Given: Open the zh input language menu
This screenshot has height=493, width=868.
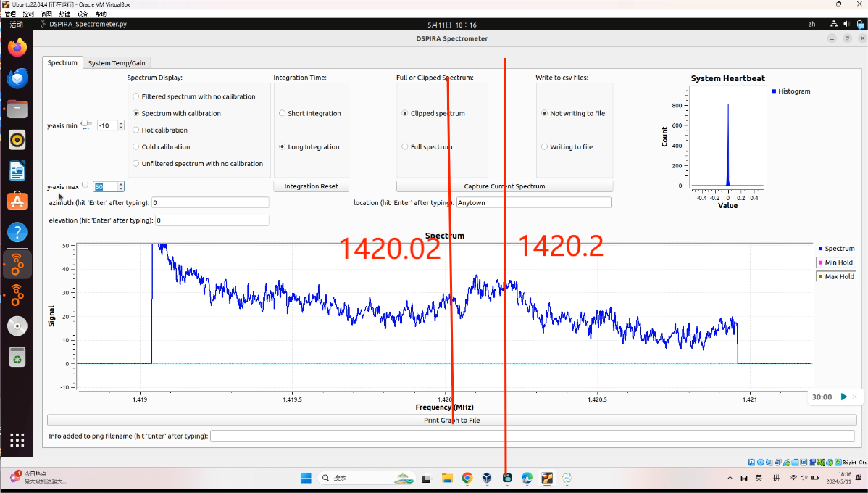Looking at the screenshot, I should point(811,25).
